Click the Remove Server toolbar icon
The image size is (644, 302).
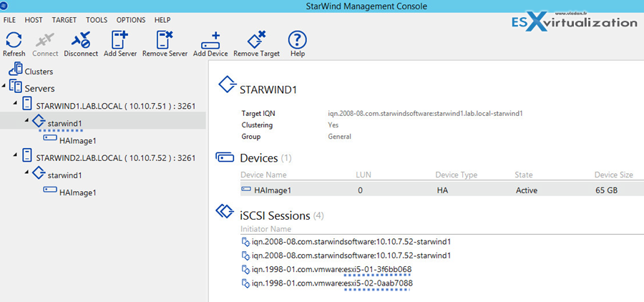coord(165,40)
